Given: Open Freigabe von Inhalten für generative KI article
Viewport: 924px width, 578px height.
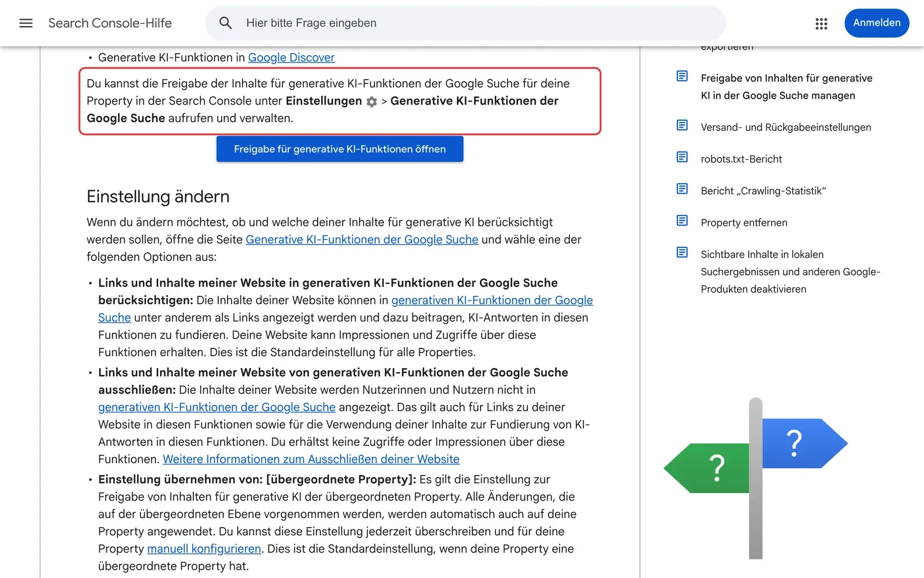Looking at the screenshot, I should [786, 87].
